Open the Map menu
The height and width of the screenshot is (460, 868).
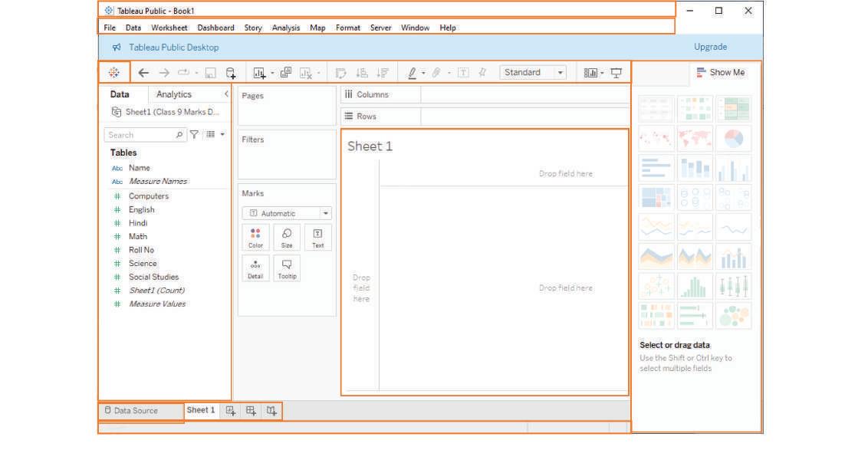point(317,28)
